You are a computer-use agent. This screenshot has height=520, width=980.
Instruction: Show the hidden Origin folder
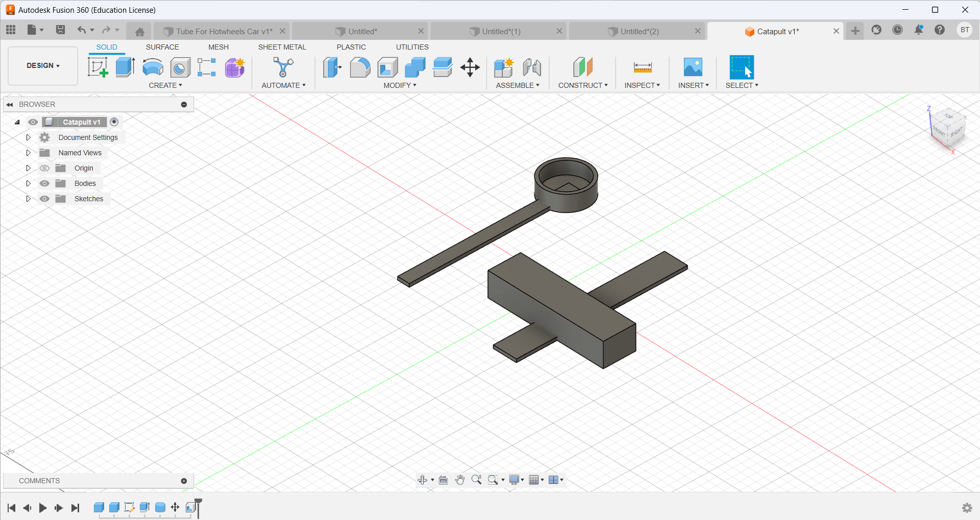pos(45,168)
